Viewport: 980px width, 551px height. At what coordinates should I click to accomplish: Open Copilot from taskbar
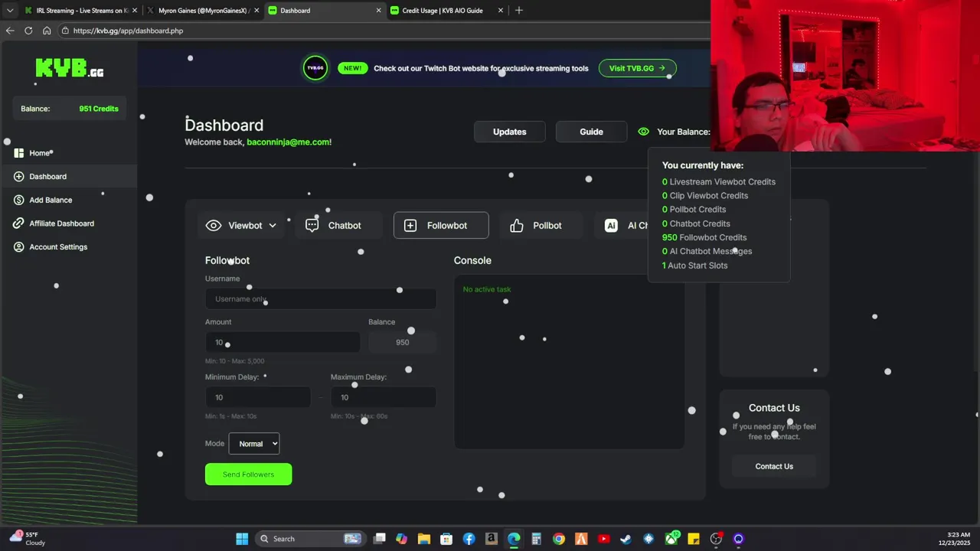pos(401,539)
